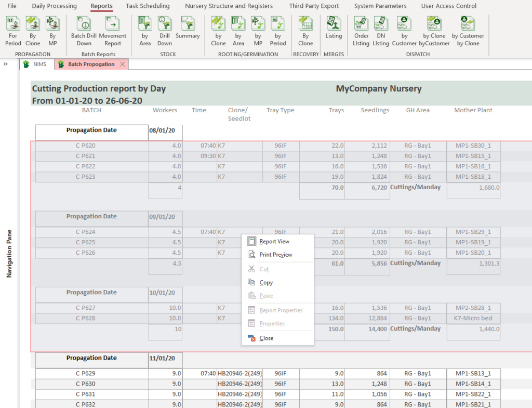Select Report View in context menu
This screenshot has height=408, width=532.
coord(274,241)
